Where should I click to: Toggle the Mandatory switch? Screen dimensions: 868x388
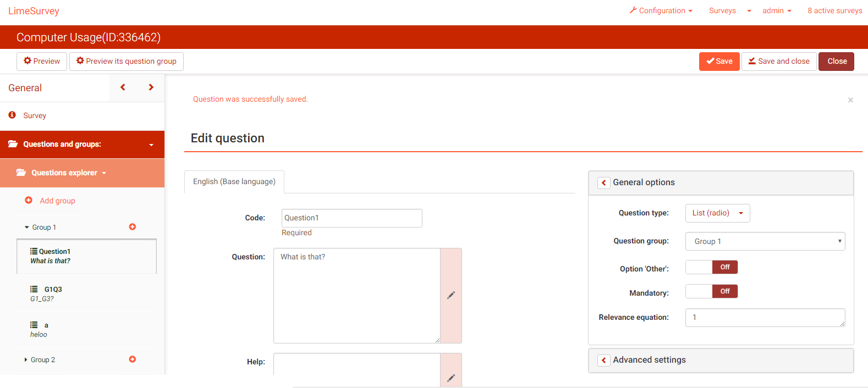pos(711,292)
